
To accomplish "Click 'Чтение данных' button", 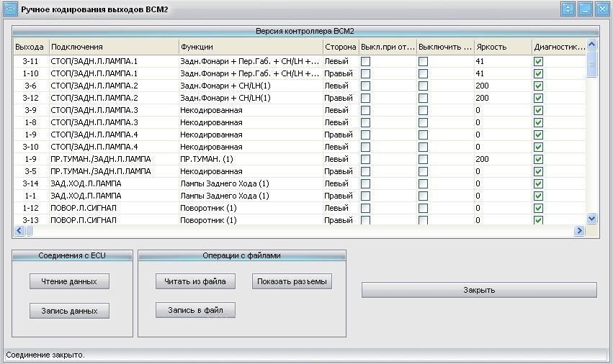I will [x=69, y=281].
